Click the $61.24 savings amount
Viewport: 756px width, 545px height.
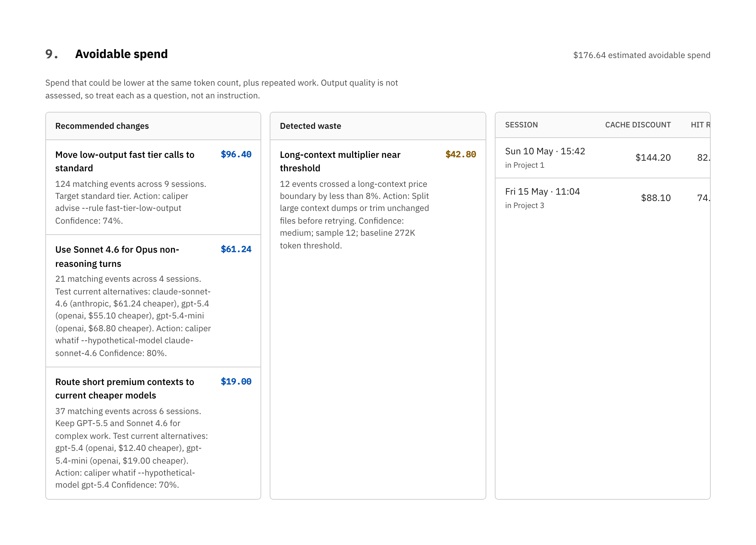tap(236, 249)
